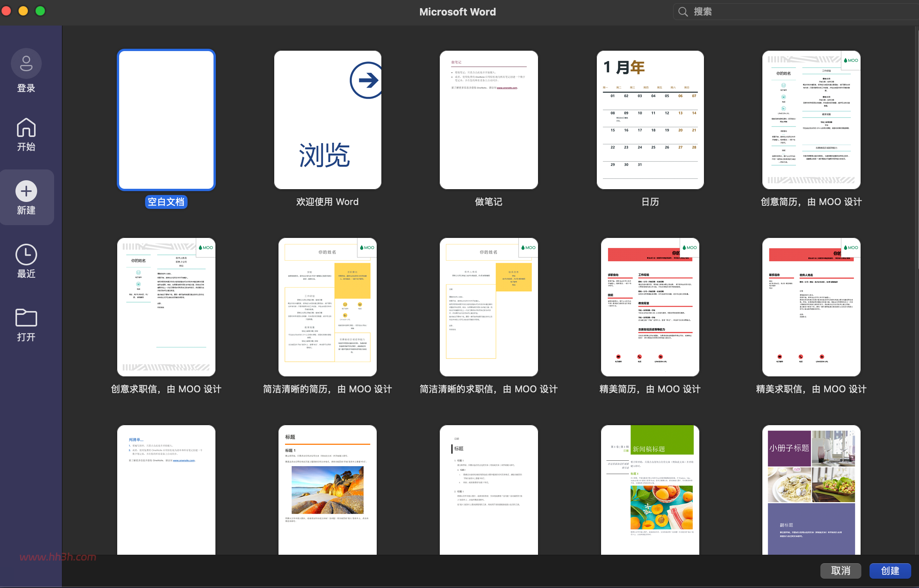Image resolution: width=919 pixels, height=588 pixels.
Task: Select the 日历 calendar template
Action: (650, 120)
